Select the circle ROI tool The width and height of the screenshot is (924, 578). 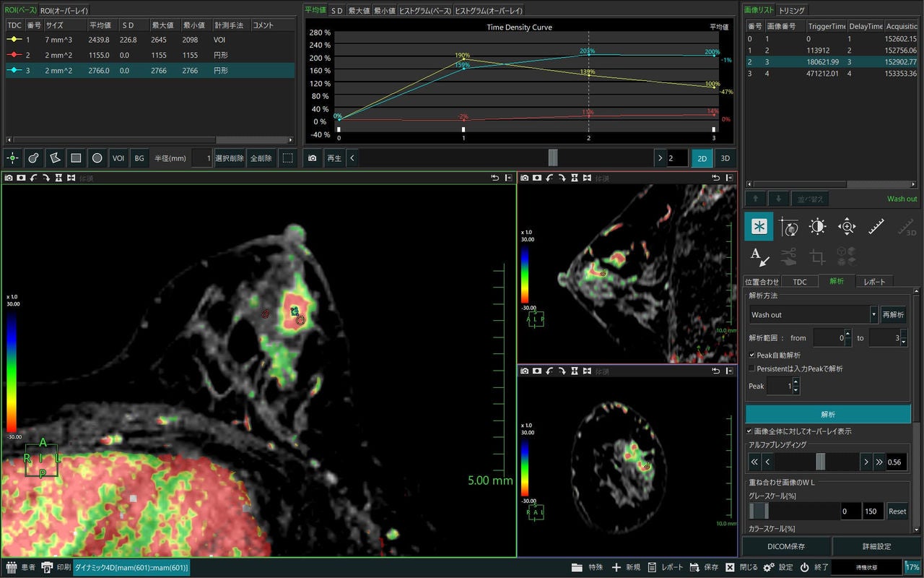click(97, 158)
